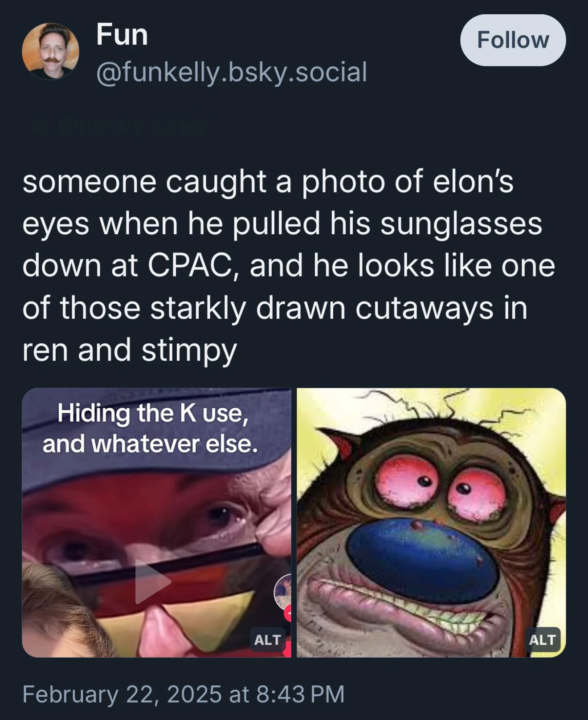Click the play icon on the video
This screenshot has height=720, width=588.
coord(152,581)
